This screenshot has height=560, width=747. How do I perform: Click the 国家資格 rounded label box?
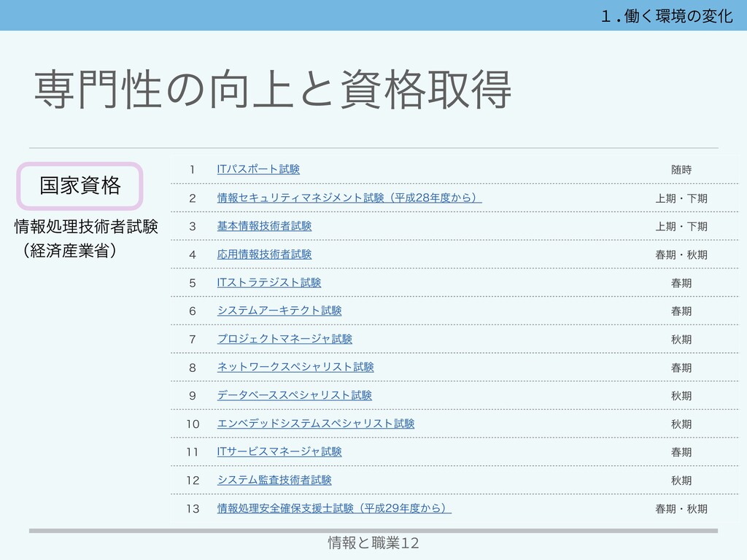[x=80, y=186]
